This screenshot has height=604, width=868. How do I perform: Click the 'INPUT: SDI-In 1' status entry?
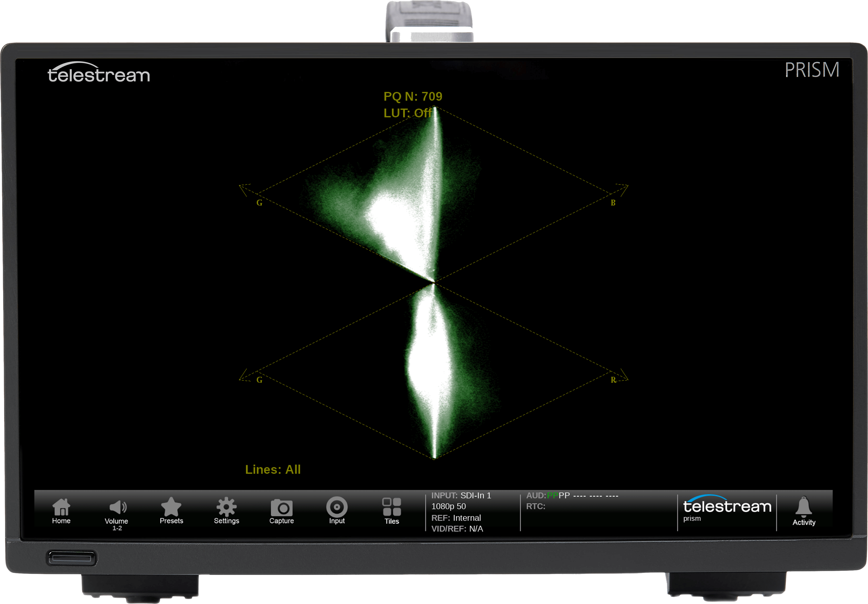point(461,495)
